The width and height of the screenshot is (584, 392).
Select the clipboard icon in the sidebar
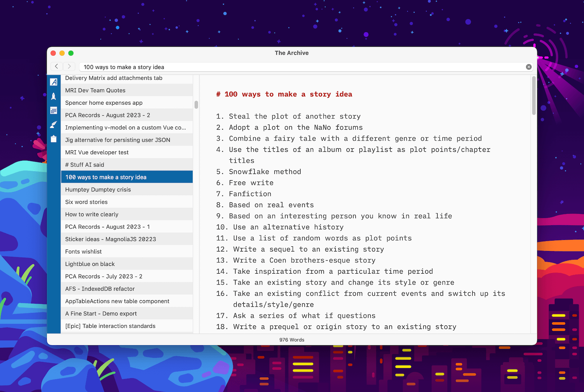click(54, 139)
